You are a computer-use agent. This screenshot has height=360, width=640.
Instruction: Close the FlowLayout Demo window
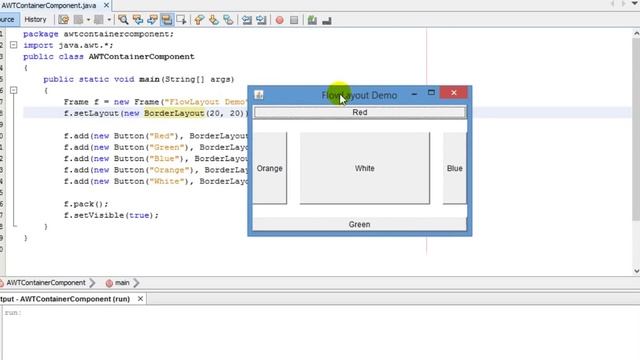coord(453,93)
